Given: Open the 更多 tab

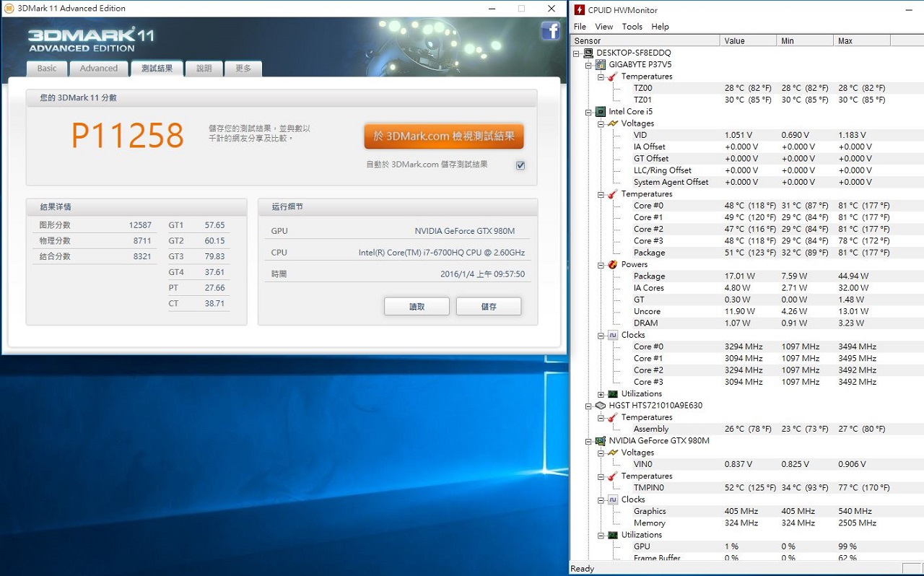Looking at the screenshot, I should pyautogui.click(x=243, y=69).
